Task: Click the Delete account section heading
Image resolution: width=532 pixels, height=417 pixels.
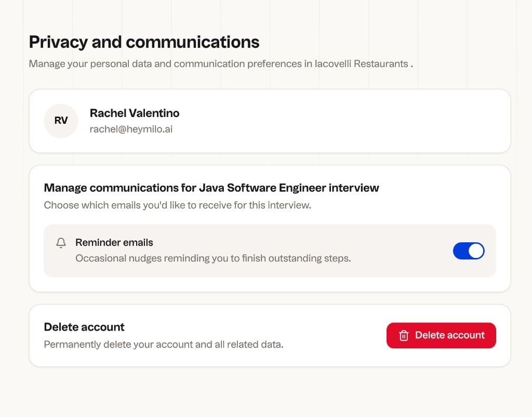Action: click(84, 327)
